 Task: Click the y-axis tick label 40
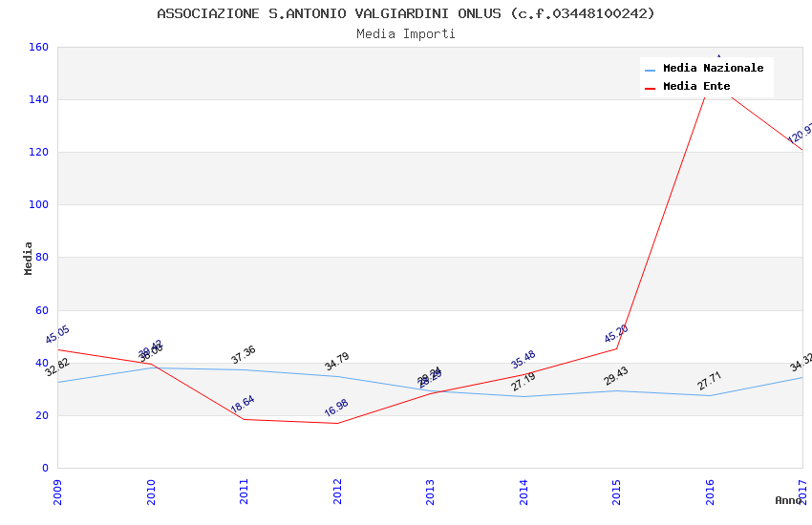[x=42, y=363]
